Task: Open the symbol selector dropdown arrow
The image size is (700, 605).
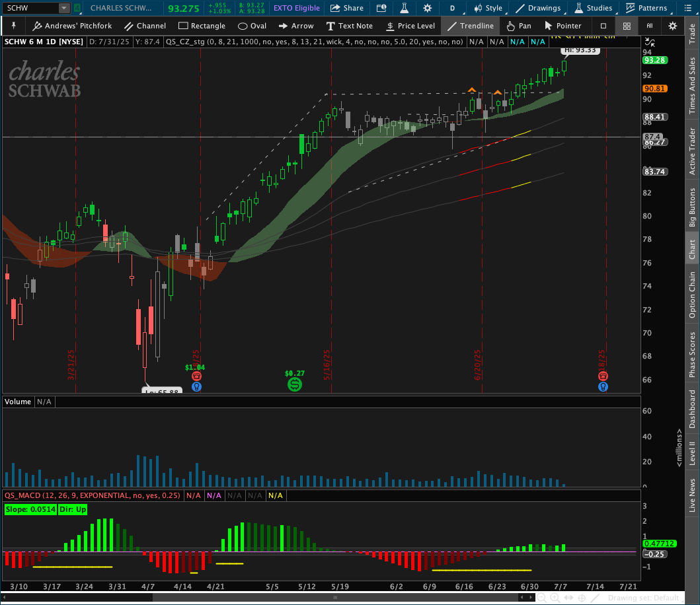Action: point(64,8)
